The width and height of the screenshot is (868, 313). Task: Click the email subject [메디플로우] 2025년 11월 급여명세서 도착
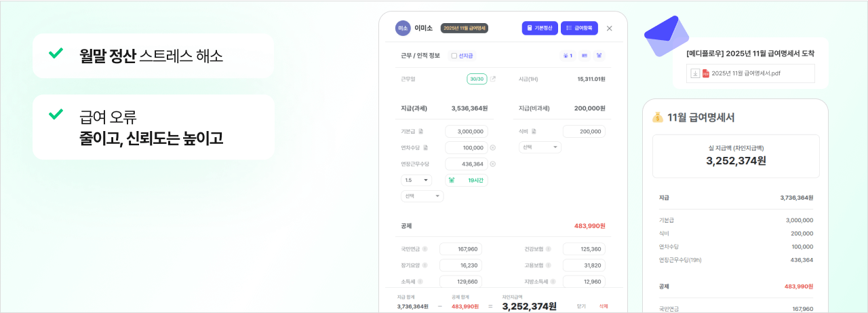750,53
